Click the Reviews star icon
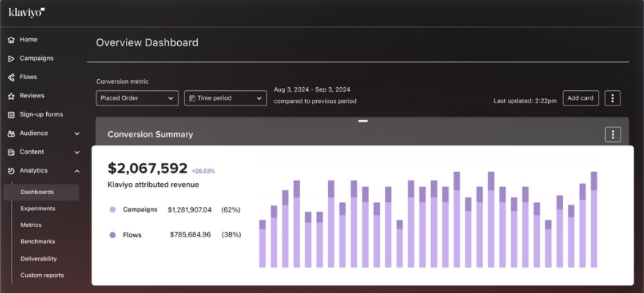Screen dimensions: 644x293 (x=11, y=96)
